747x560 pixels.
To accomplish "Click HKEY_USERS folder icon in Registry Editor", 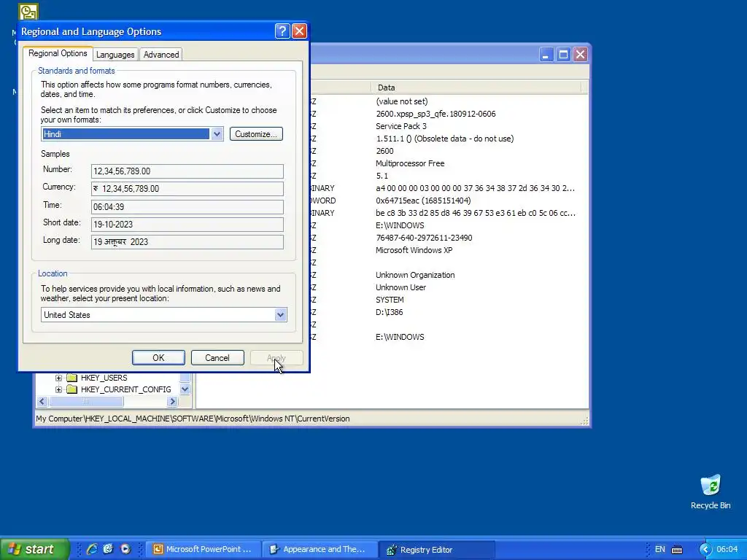I will 72,378.
